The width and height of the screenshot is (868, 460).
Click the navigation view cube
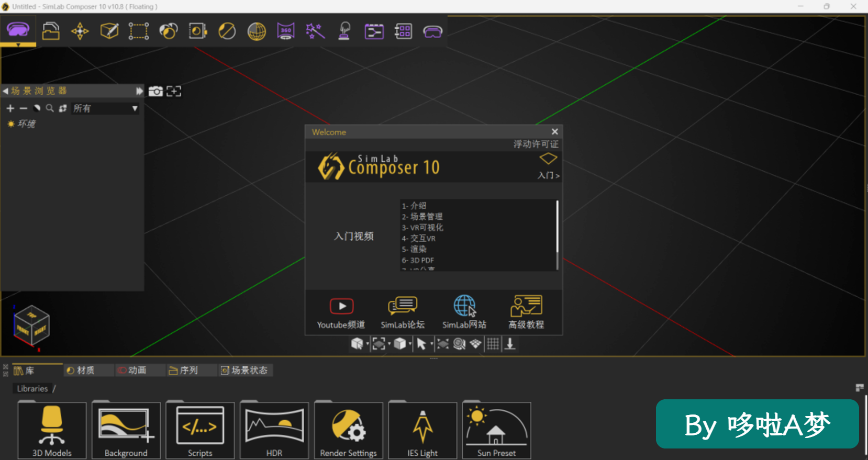point(32,326)
